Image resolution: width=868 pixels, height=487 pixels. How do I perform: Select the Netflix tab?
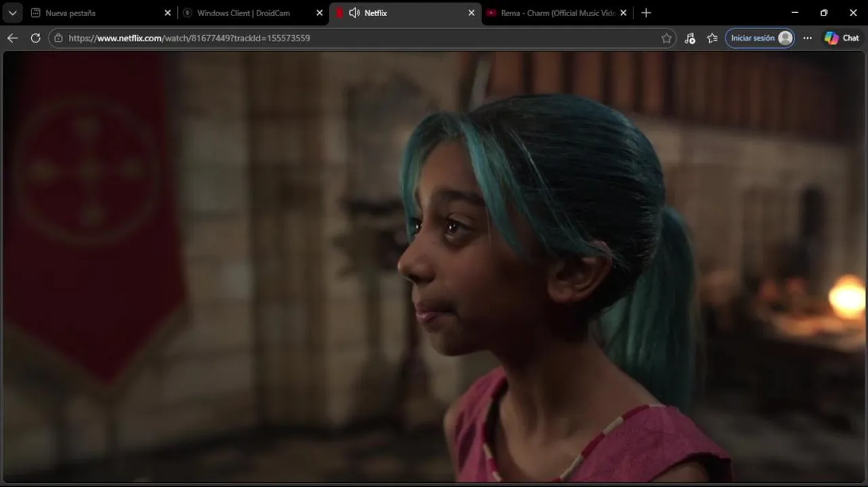coord(406,13)
